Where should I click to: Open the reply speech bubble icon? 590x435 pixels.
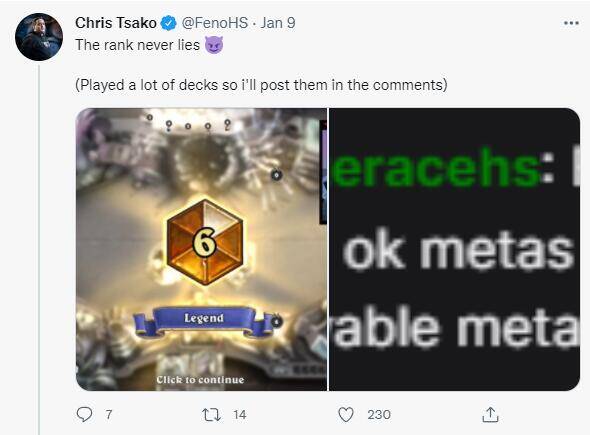click(84, 415)
